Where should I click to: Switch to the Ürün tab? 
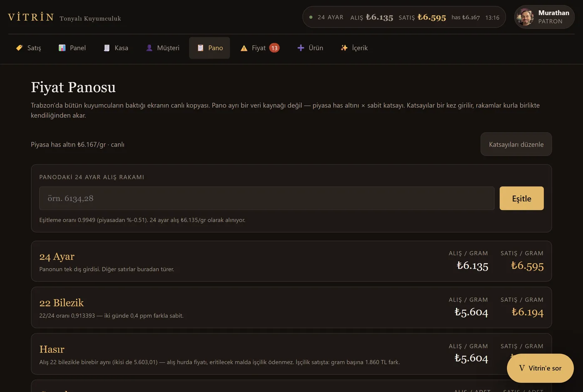(310, 48)
